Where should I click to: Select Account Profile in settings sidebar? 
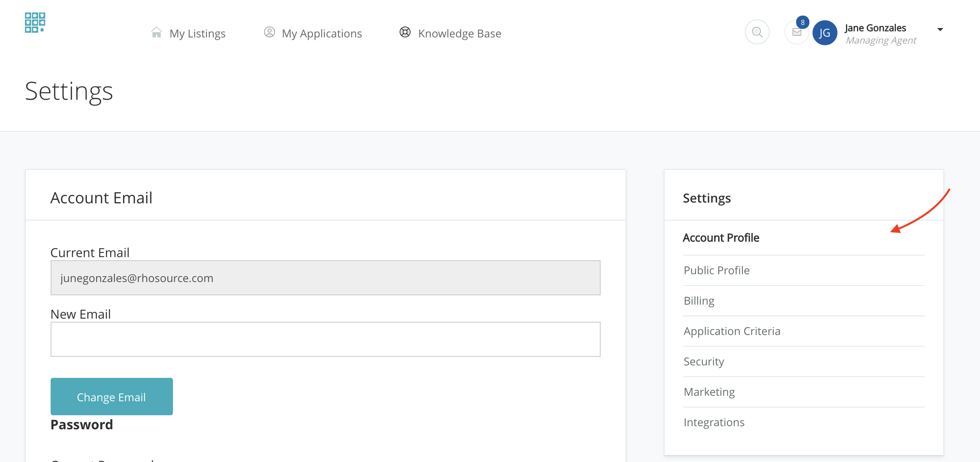[x=721, y=238]
